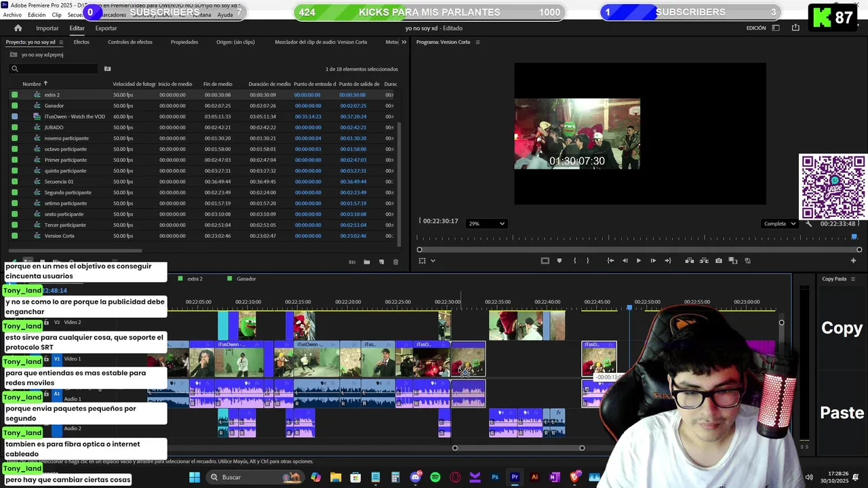Click the label color swatch of iTusOwen row
Screen dimensions: 868x488
coord(15,117)
